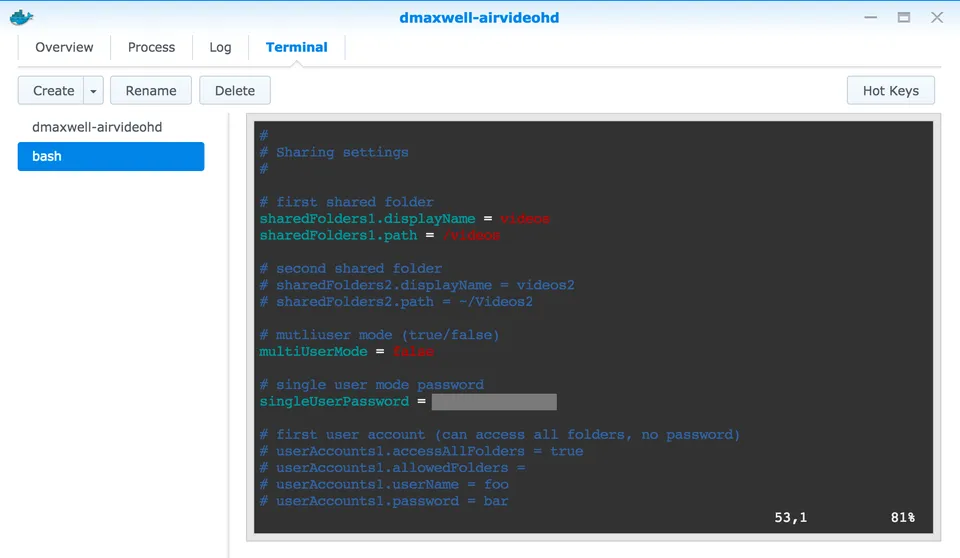The width and height of the screenshot is (960, 558).
Task: Click the Rename button
Action: [151, 91]
